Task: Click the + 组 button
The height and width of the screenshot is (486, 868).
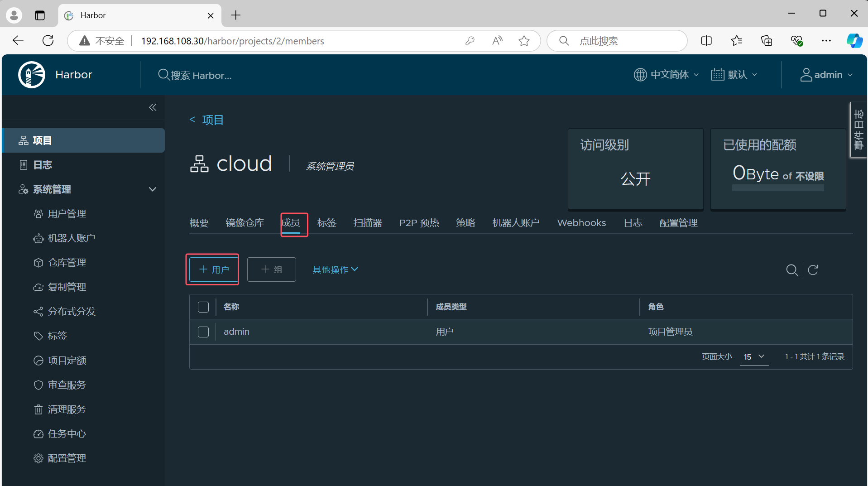Action: coord(272,269)
